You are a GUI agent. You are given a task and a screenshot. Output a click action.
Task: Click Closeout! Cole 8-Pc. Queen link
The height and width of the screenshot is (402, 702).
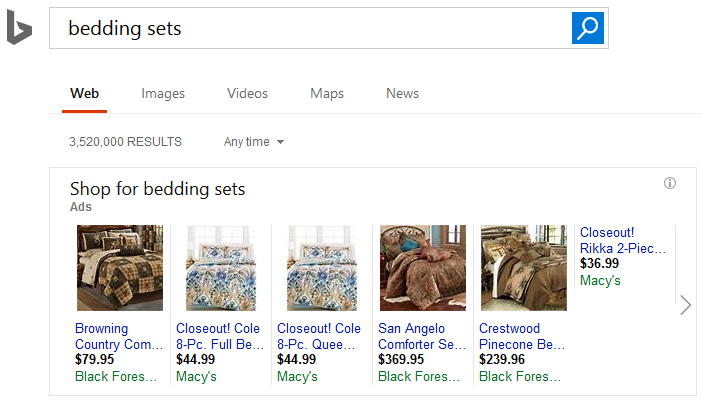coord(319,336)
